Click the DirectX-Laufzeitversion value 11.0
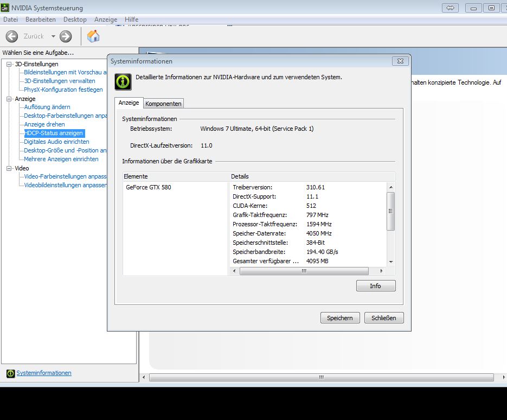507x420 pixels. pos(206,145)
